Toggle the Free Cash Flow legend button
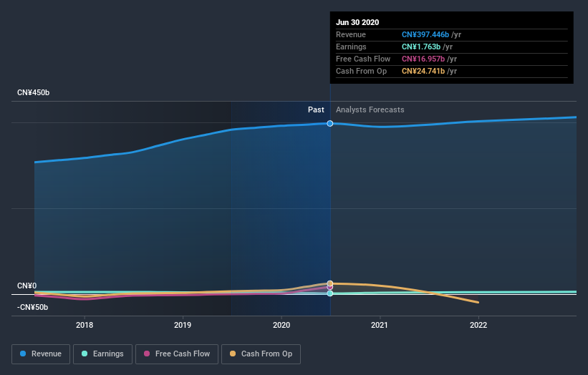 coord(177,354)
